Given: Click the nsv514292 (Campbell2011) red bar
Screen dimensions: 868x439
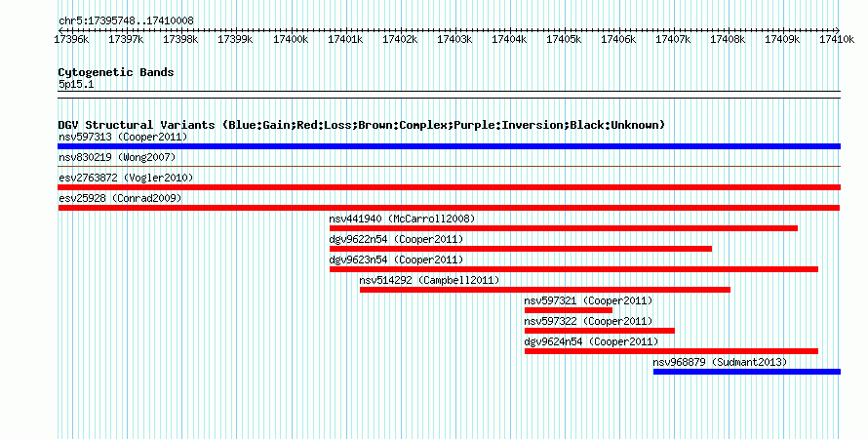Looking at the screenshot, I should pos(545,290).
